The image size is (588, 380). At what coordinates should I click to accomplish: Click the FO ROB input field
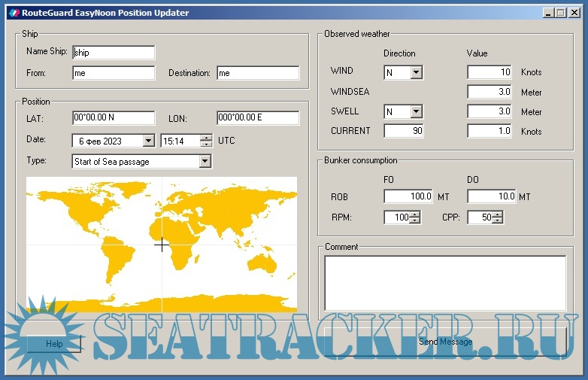[x=408, y=196]
